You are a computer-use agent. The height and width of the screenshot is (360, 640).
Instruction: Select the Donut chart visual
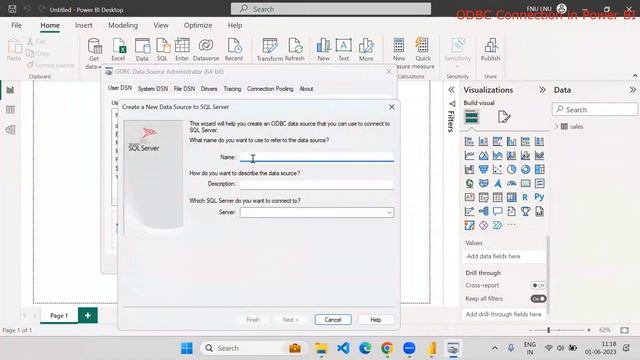point(525,169)
